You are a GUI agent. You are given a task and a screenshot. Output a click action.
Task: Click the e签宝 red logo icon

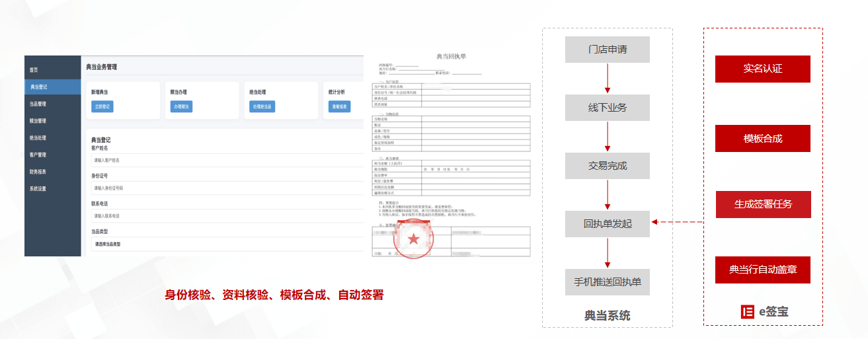coord(748,311)
